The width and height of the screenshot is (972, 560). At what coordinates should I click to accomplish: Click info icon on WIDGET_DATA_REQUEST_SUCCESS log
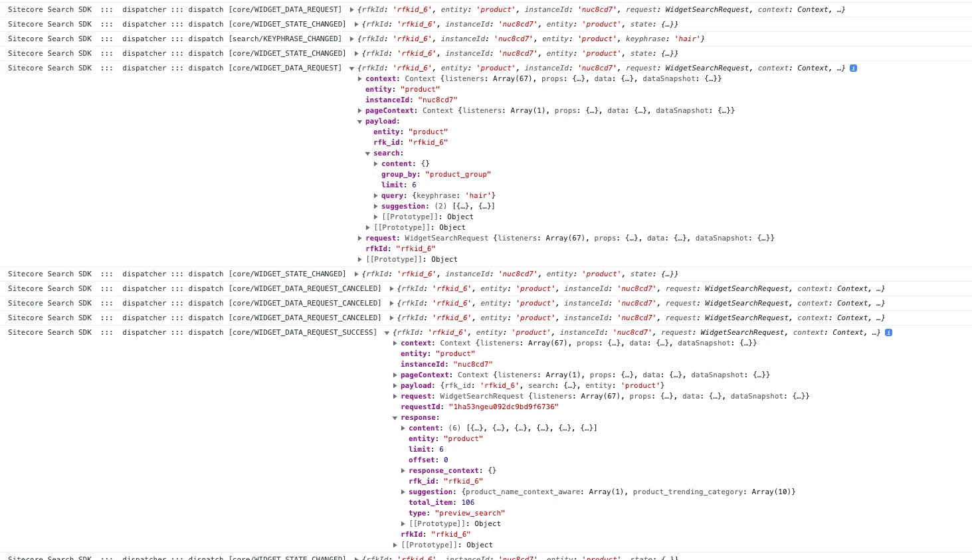pos(888,333)
